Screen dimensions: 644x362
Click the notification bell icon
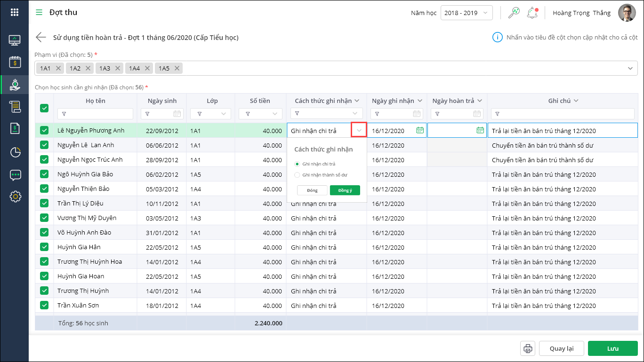click(532, 13)
